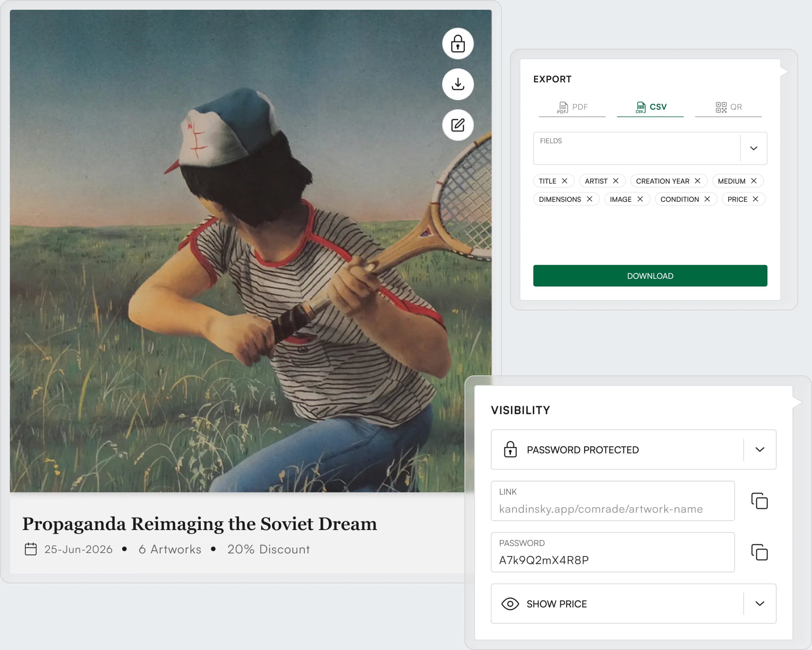Remove the CREATION YEAR field tag

click(698, 181)
